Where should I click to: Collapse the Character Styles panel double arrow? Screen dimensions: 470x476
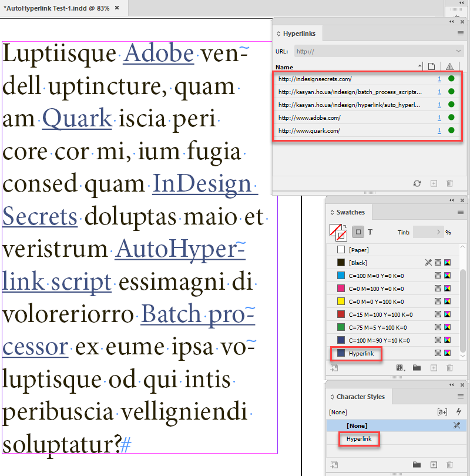coord(451,385)
